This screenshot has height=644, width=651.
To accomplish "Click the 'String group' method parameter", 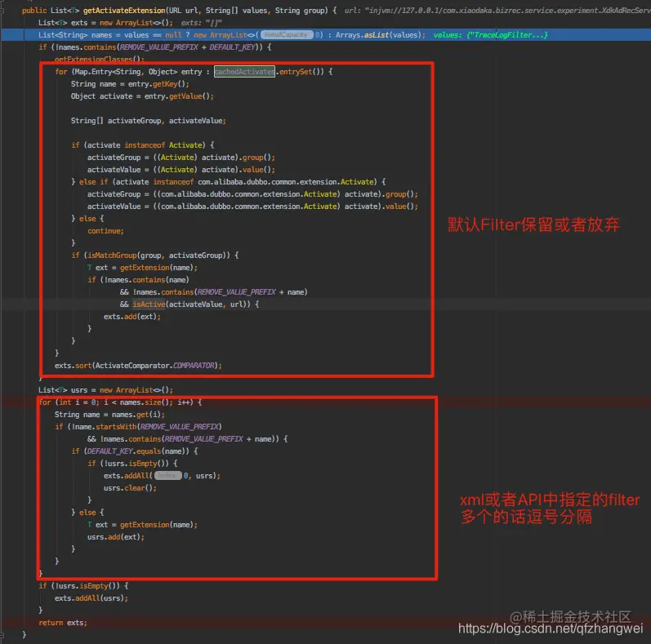I will click(301, 11).
